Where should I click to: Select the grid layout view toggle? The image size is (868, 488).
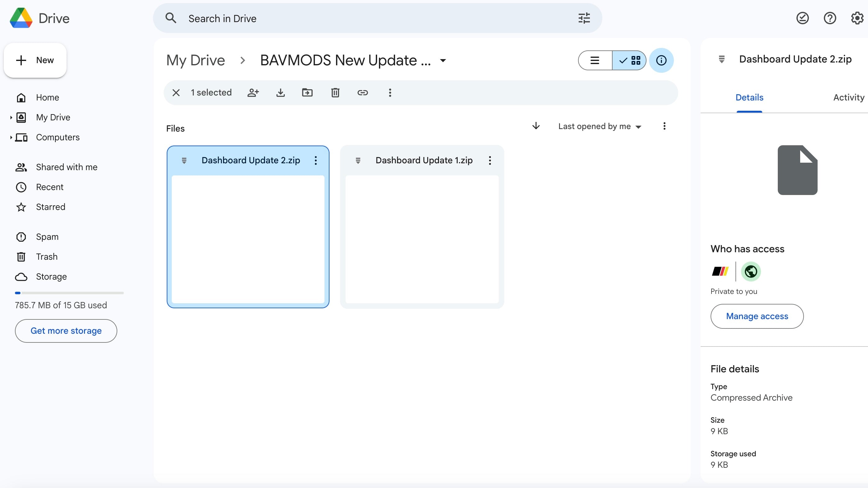click(629, 60)
